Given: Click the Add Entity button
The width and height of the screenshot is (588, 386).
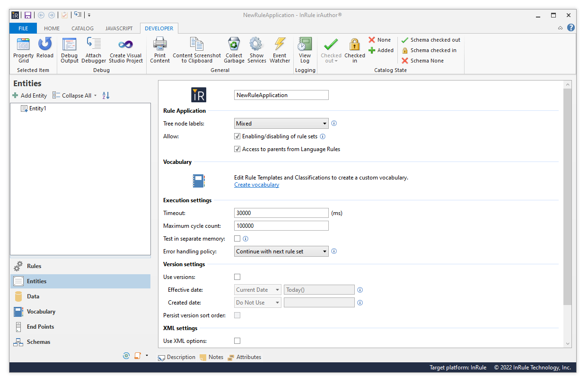Looking at the screenshot, I should pos(30,96).
